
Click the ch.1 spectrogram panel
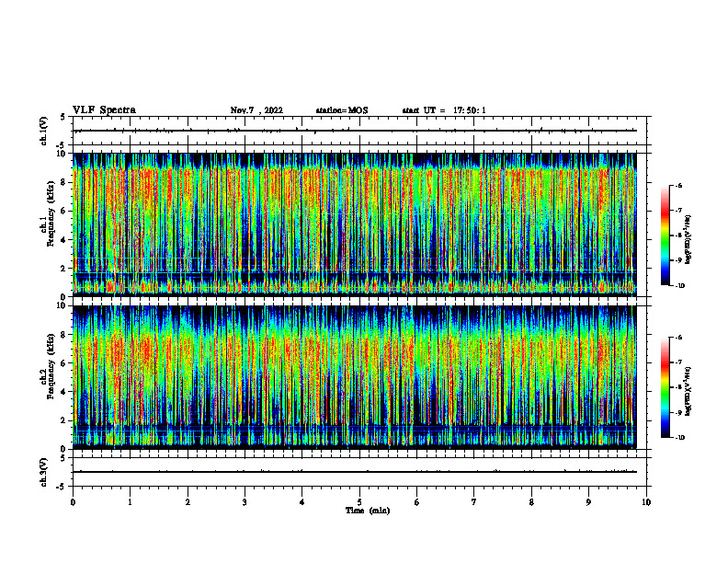(355, 224)
